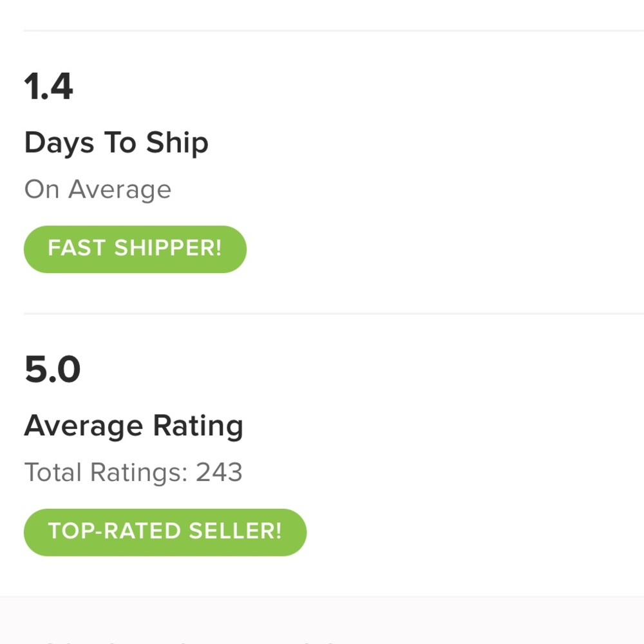644x644 pixels.
Task: Click the divider above the 1.4 figure
Action: 322,30
